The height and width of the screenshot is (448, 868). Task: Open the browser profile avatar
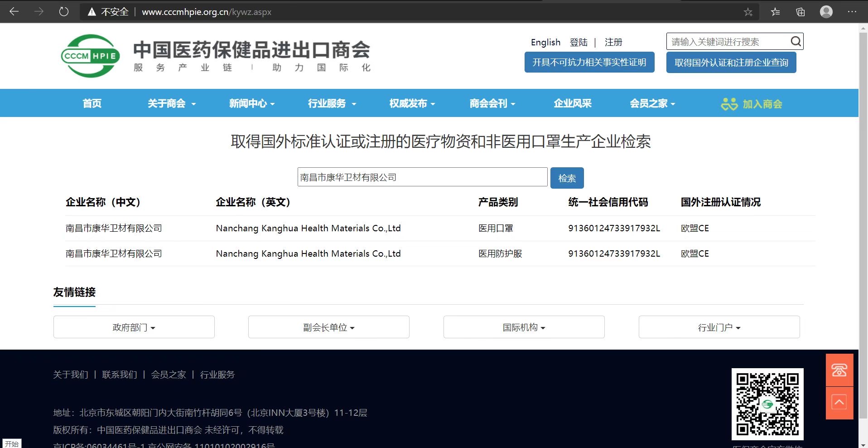[x=826, y=12]
